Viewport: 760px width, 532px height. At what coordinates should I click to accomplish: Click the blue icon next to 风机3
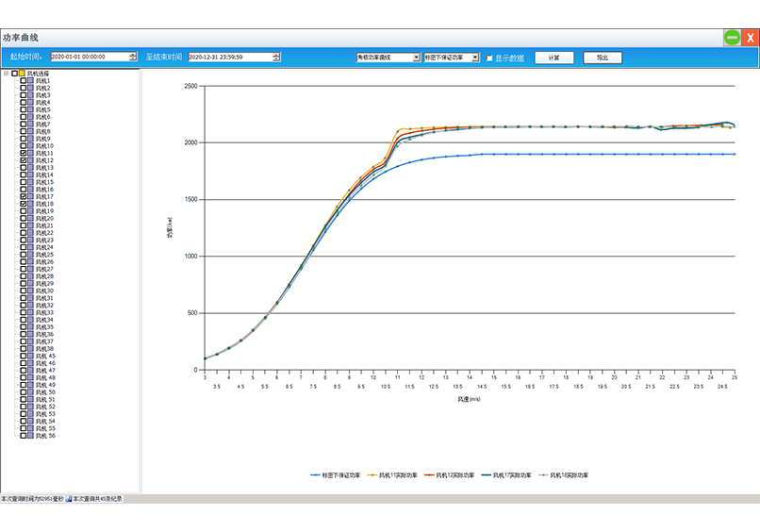click(x=30, y=95)
